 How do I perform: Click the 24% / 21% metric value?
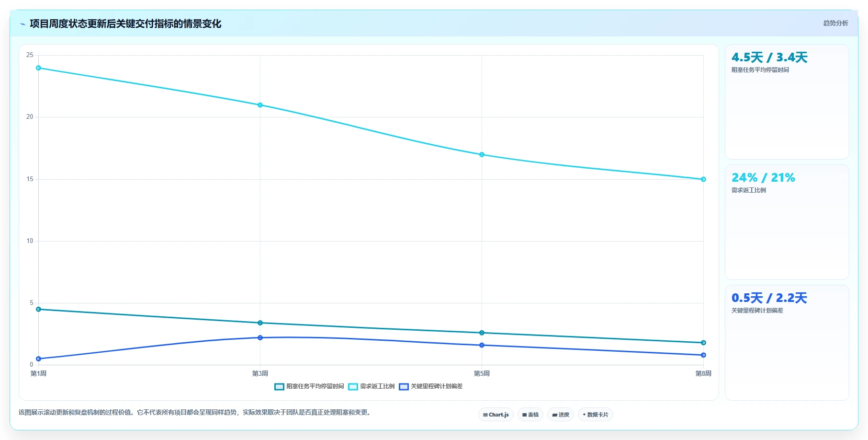[763, 178]
